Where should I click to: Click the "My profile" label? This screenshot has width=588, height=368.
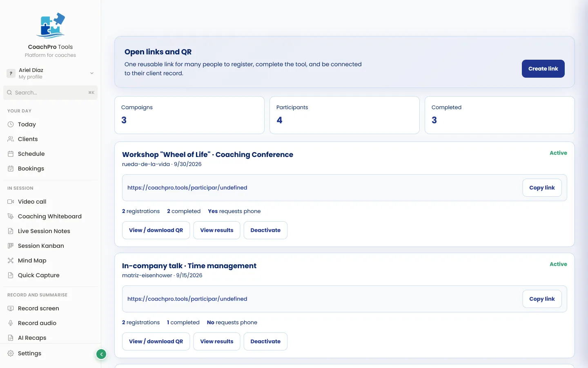pos(31,77)
